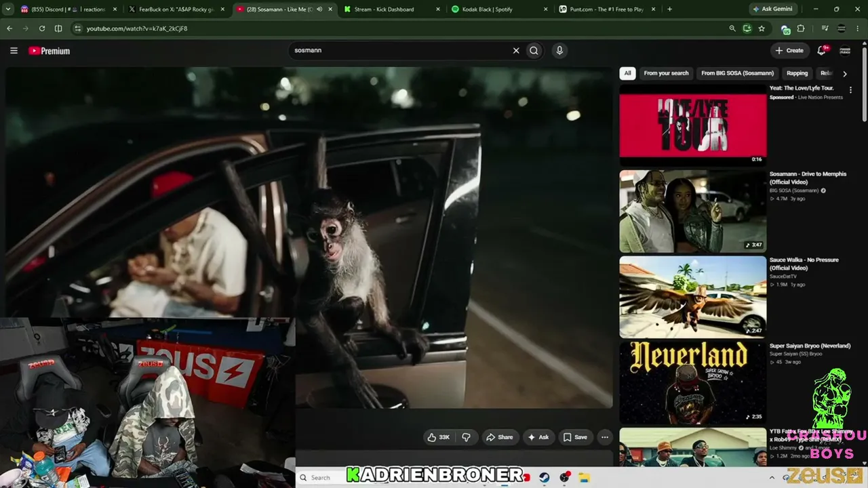Open the zoom magnifier in address bar
The image size is (868, 488).
pos(732,28)
